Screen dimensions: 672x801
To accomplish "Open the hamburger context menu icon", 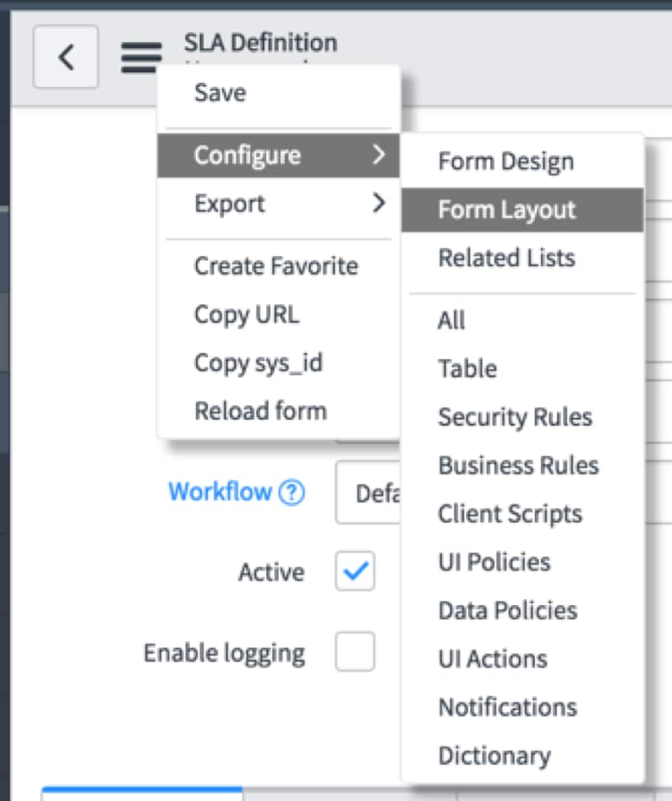I will (x=141, y=57).
